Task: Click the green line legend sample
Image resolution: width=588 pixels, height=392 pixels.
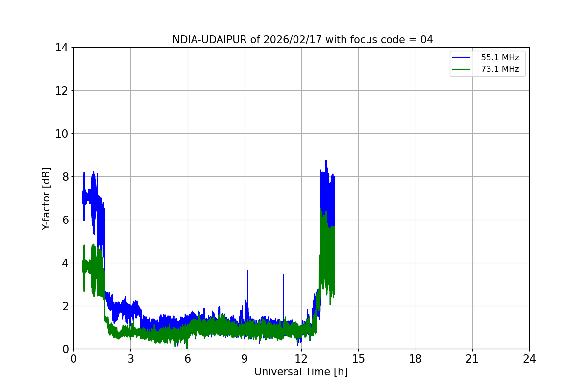Action: (x=461, y=69)
